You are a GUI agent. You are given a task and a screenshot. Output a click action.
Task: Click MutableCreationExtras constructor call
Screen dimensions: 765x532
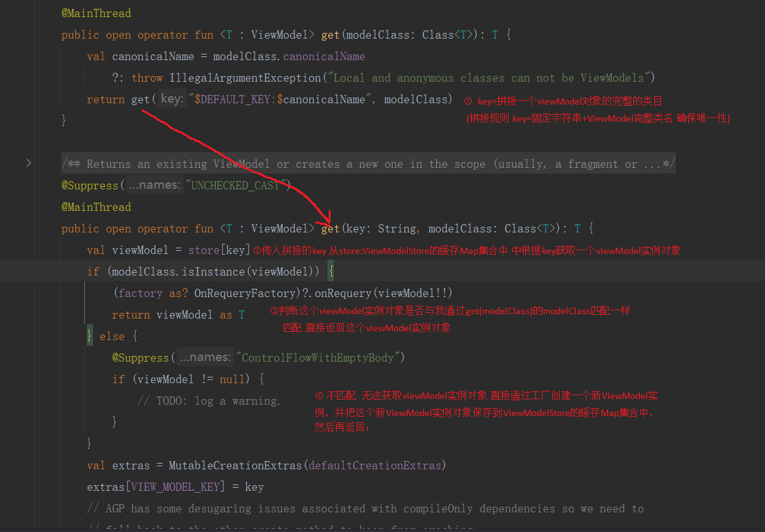236,465
